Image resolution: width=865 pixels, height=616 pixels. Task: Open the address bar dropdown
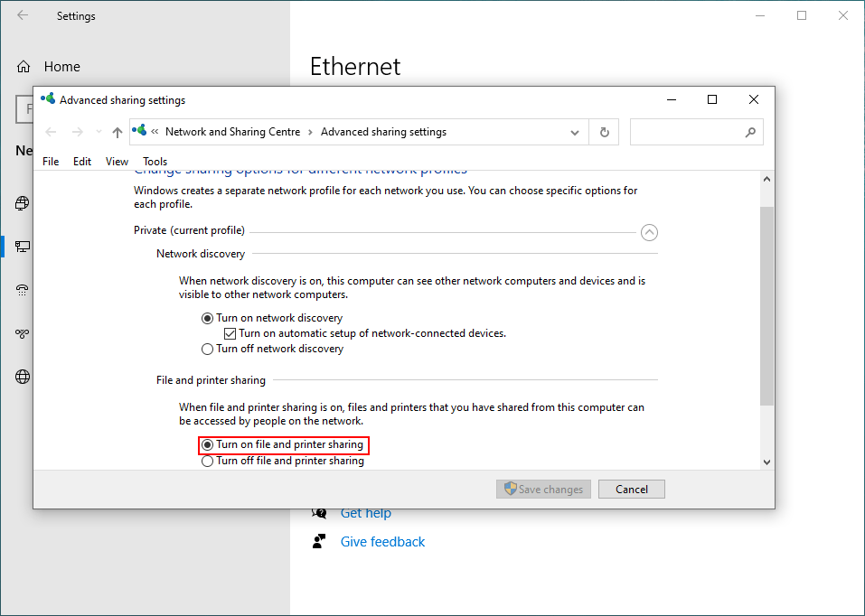point(575,131)
